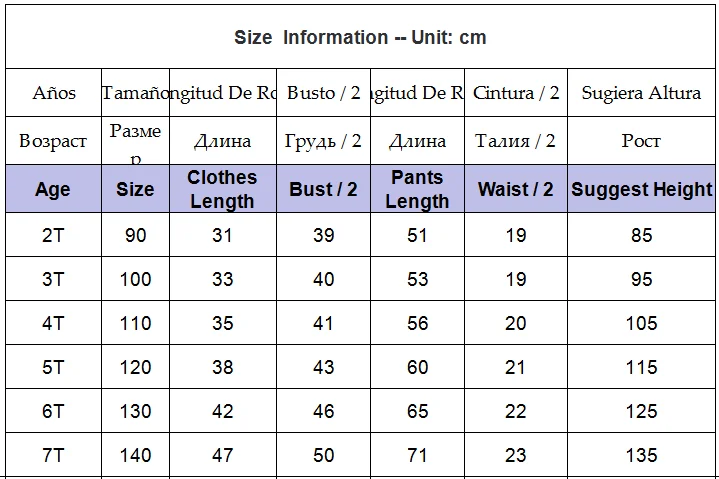
Task: Click the Возраст label cell
Action: (53, 141)
